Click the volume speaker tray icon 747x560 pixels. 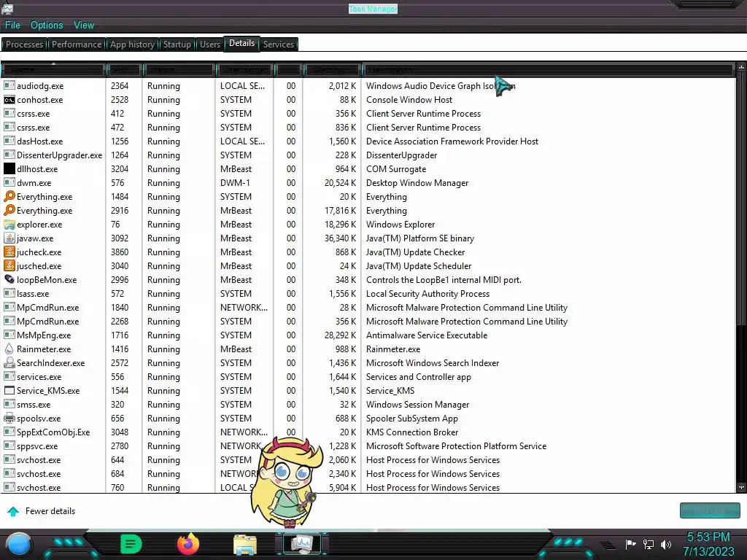pyautogui.click(x=666, y=544)
